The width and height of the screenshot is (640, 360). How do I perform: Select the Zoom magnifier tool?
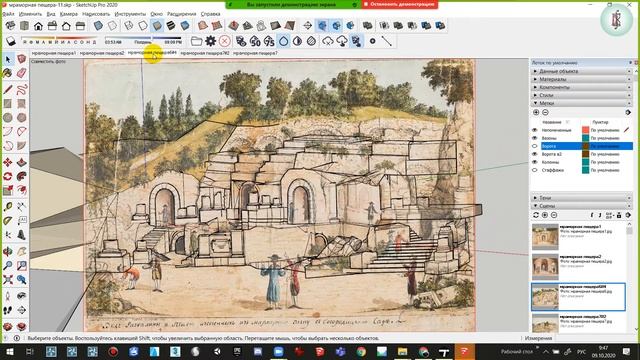pos(8,265)
